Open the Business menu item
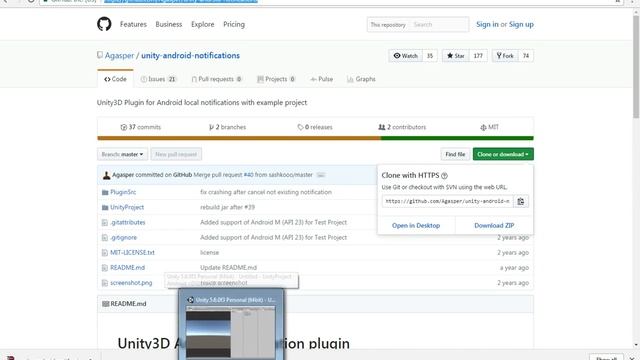640x360 pixels. (169, 24)
